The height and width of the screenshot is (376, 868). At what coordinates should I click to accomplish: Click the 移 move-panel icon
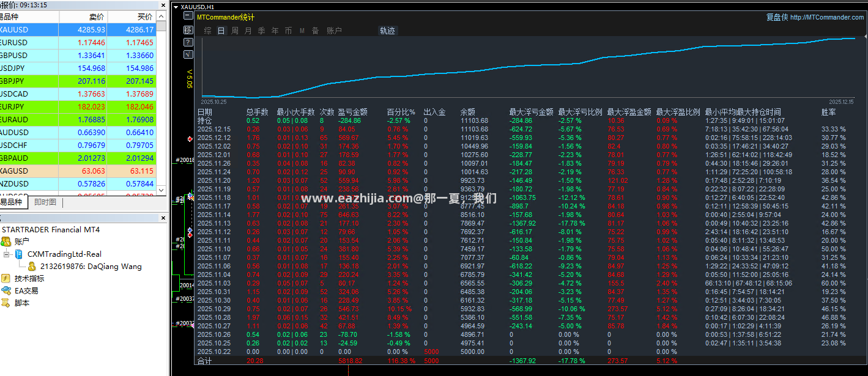188,30
